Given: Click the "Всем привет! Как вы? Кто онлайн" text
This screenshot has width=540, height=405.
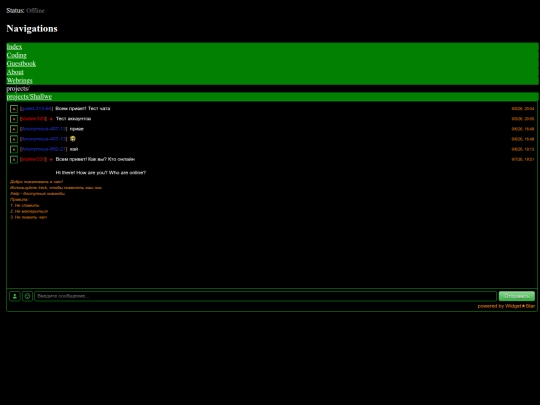Looking at the screenshot, I should [95, 159].
